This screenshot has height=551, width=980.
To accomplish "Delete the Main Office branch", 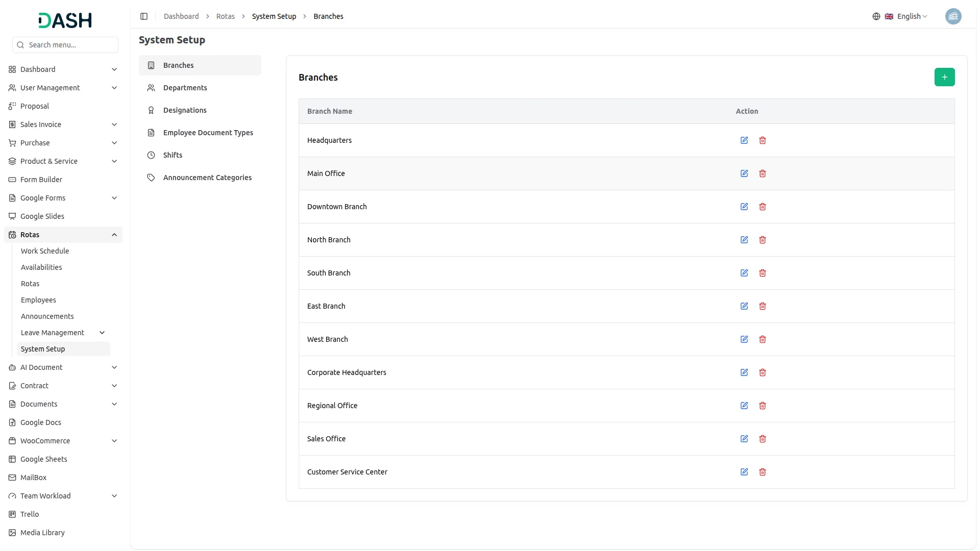I will pos(763,173).
